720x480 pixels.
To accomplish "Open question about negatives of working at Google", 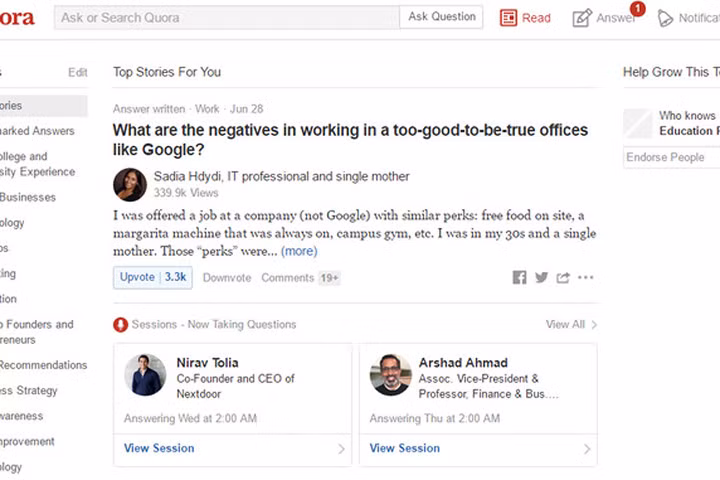I will 350,140.
